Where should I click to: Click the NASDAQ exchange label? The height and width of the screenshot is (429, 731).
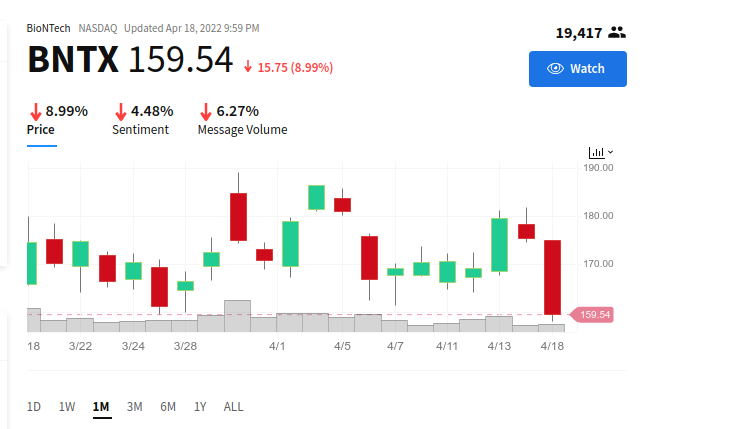click(x=98, y=28)
